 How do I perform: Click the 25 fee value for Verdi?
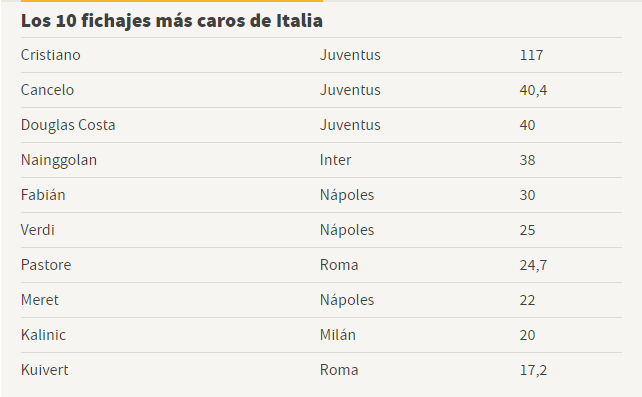pyautogui.click(x=527, y=230)
